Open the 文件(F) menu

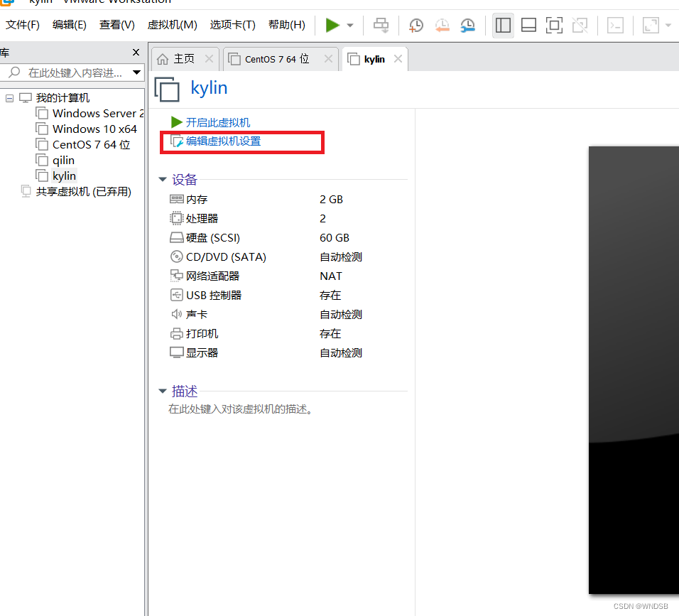click(x=23, y=25)
